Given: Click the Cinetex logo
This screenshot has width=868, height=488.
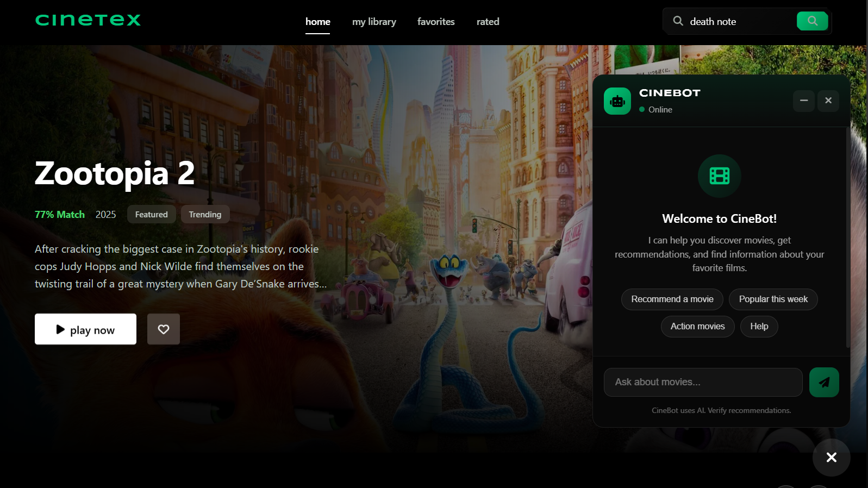Looking at the screenshot, I should point(88,20).
